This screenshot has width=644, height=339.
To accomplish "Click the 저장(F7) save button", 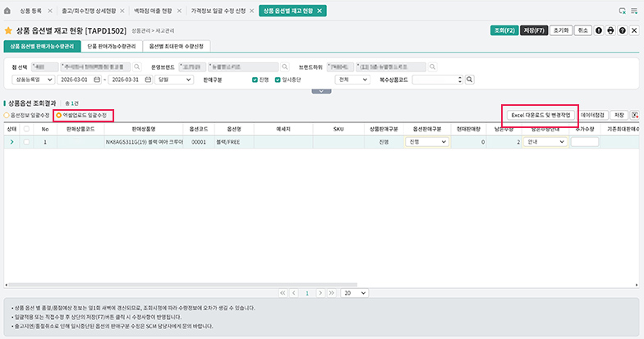I will (534, 31).
